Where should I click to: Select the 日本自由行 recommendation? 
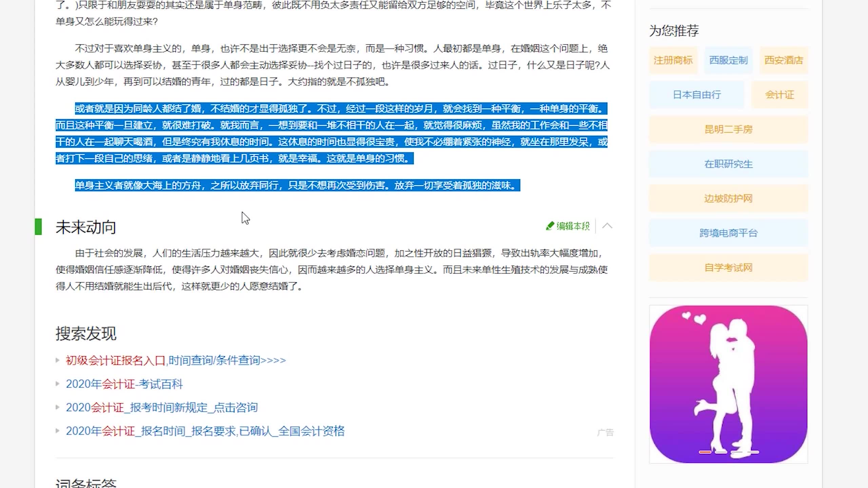(x=697, y=95)
